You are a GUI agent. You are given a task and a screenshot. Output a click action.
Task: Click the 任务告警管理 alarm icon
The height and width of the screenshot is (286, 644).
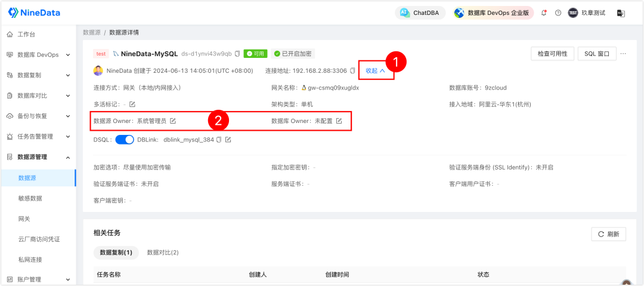pyautogui.click(x=10, y=137)
